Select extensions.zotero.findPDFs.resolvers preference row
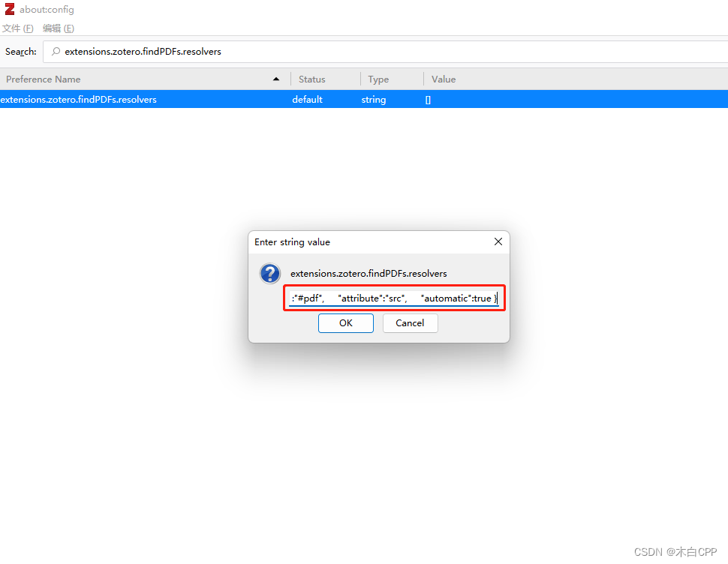Screen dimensions: 728x564 coord(364,99)
